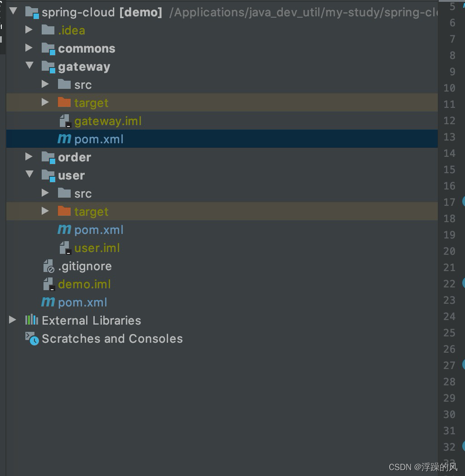Click the .gitignore file icon

pos(49,266)
